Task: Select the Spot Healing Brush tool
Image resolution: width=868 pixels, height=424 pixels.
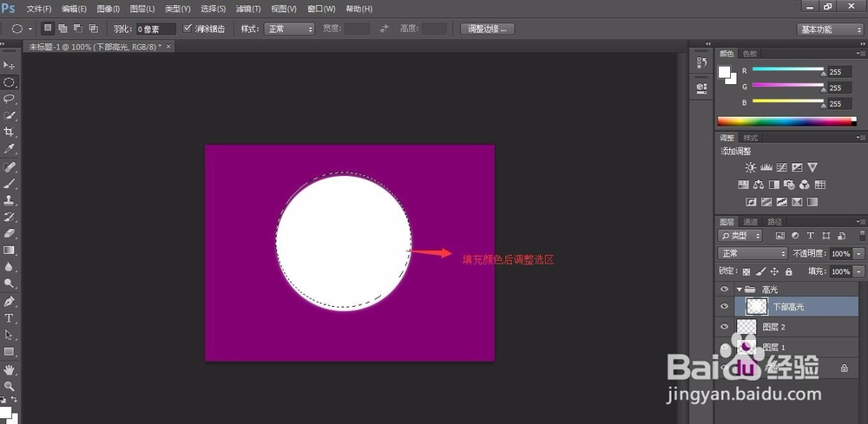Action: tap(9, 167)
